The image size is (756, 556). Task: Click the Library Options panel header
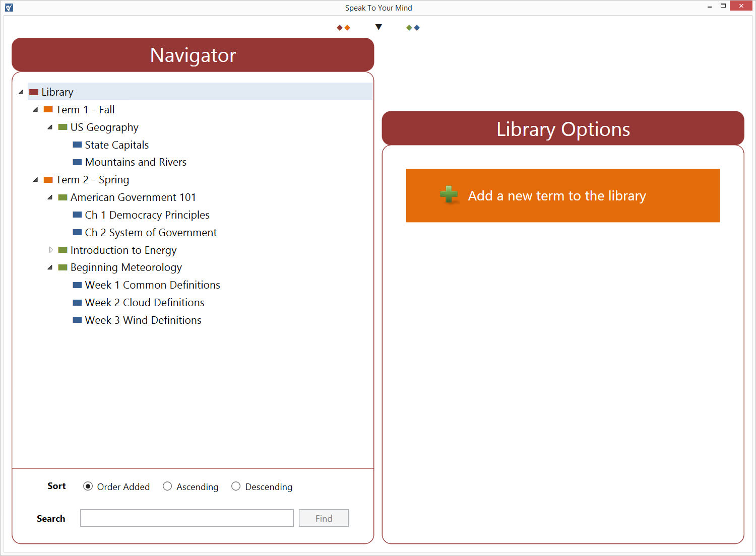(563, 128)
